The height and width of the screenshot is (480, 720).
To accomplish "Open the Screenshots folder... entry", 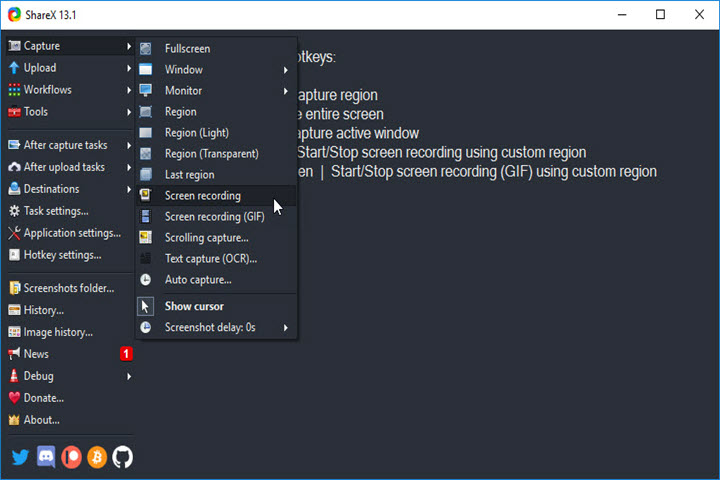I will point(70,288).
